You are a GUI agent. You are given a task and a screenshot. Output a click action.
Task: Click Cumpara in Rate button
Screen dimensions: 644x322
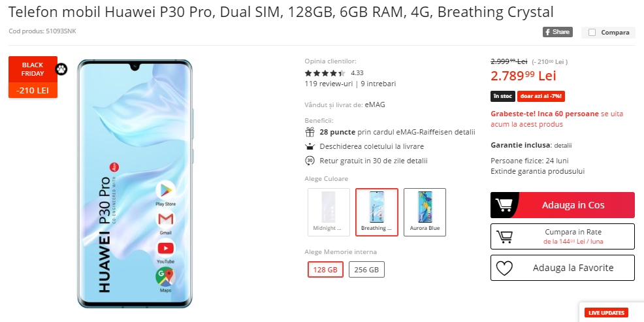click(562, 236)
